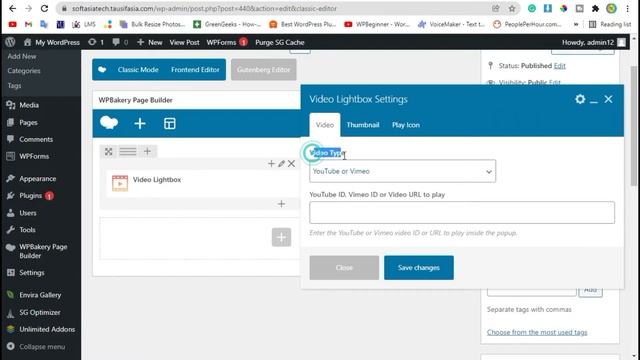The width and height of the screenshot is (640, 360).
Task: Click the large gray add element button
Action: tap(281, 237)
